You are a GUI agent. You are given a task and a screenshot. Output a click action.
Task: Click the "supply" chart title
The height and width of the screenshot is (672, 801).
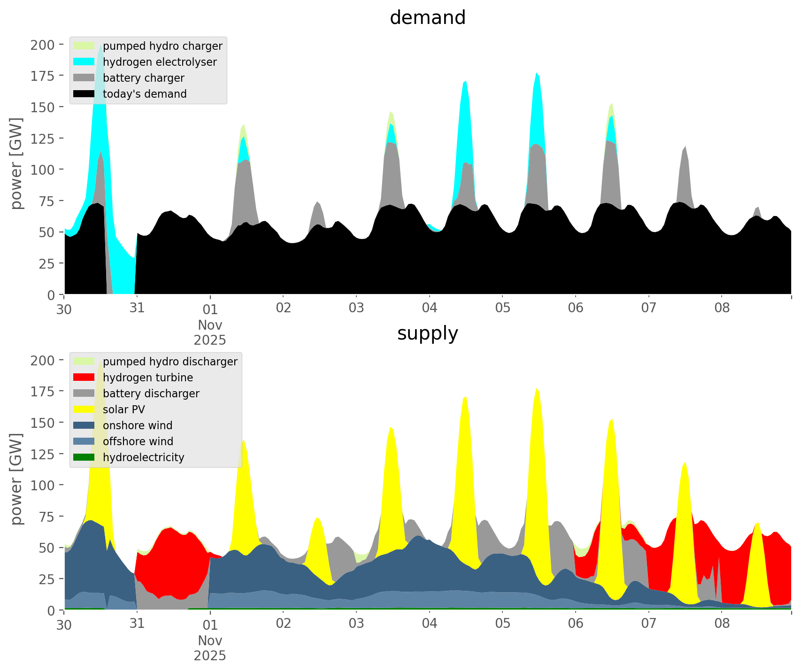427,333
